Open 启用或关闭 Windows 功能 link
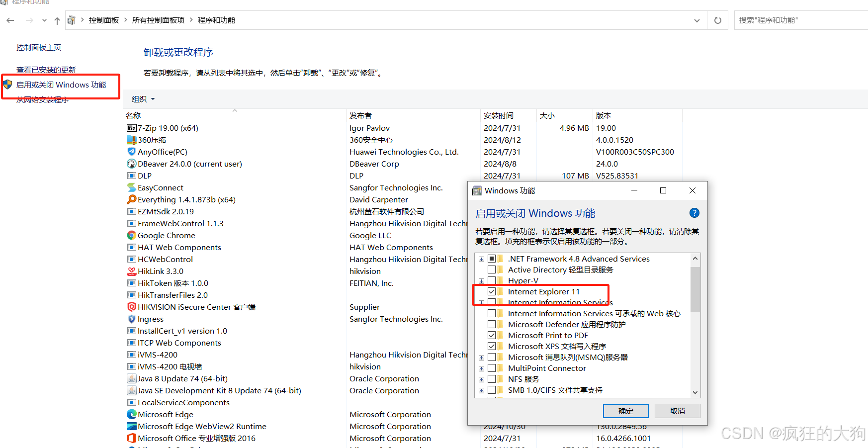The image size is (868, 448). pos(61,85)
